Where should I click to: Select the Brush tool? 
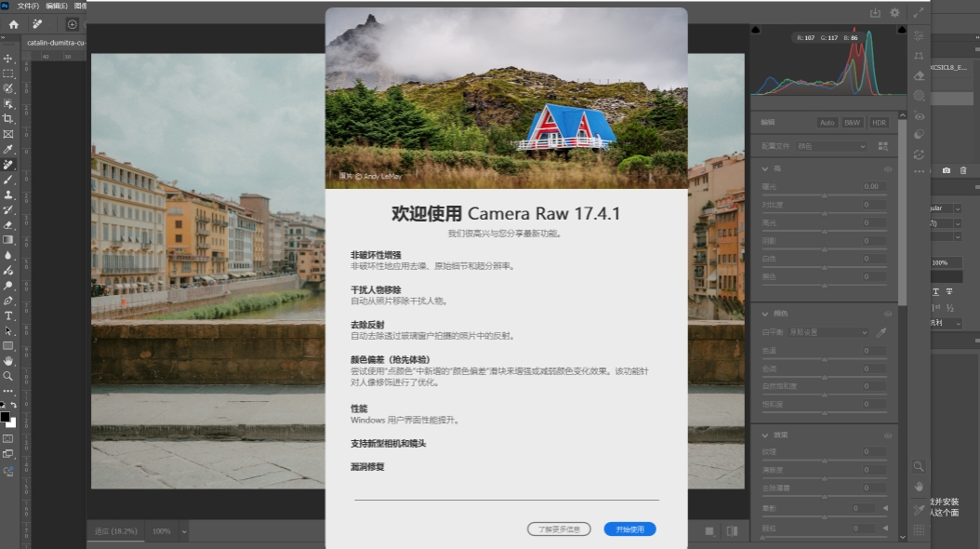tap(8, 180)
